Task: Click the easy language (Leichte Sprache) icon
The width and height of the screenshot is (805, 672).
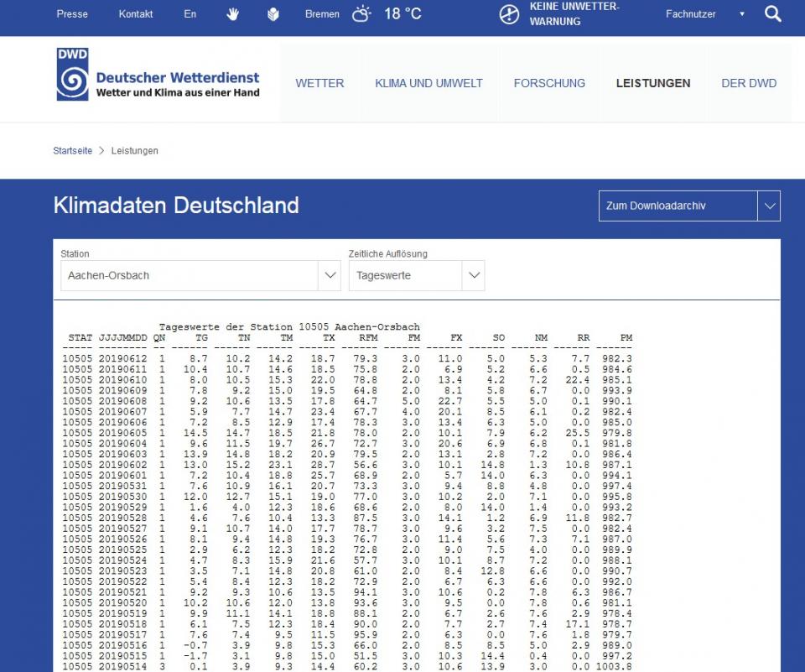Action: [x=273, y=14]
